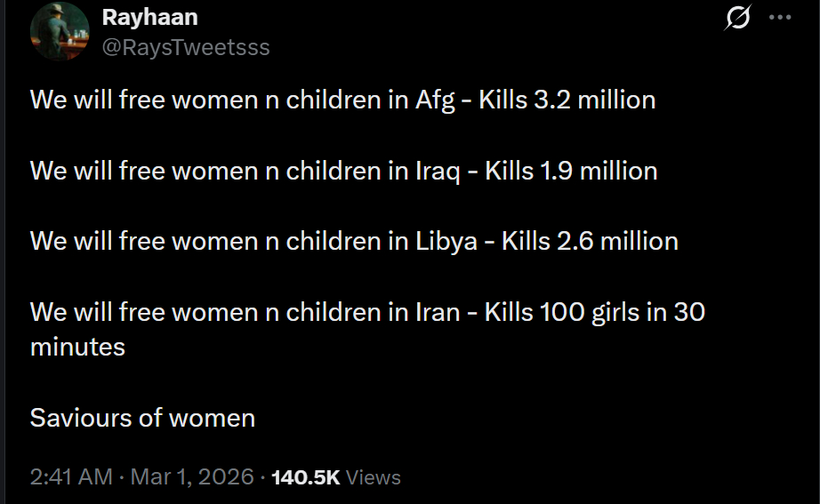Image resolution: width=820 pixels, height=504 pixels.
Task: Open the Rayhaan display name link
Action: click(x=148, y=18)
